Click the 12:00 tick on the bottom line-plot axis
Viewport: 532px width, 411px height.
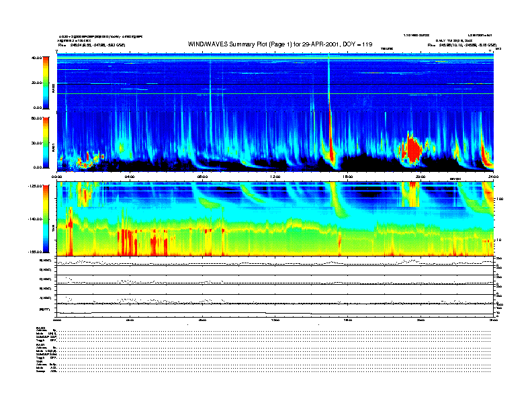(x=275, y=320)
